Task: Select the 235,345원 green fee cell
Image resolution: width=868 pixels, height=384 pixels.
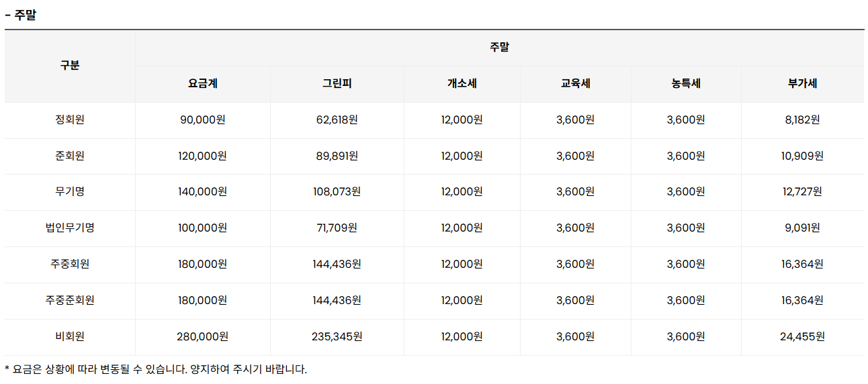Action: tap(337, 336)
